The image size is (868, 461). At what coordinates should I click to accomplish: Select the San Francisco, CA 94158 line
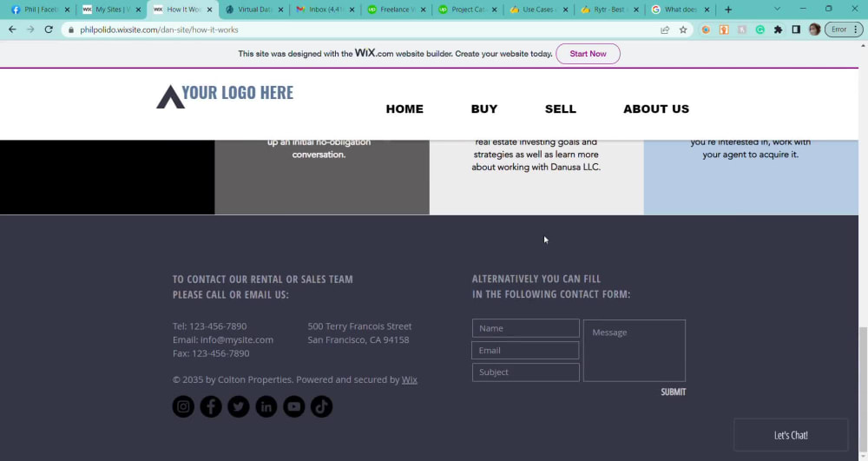[358, 339]
